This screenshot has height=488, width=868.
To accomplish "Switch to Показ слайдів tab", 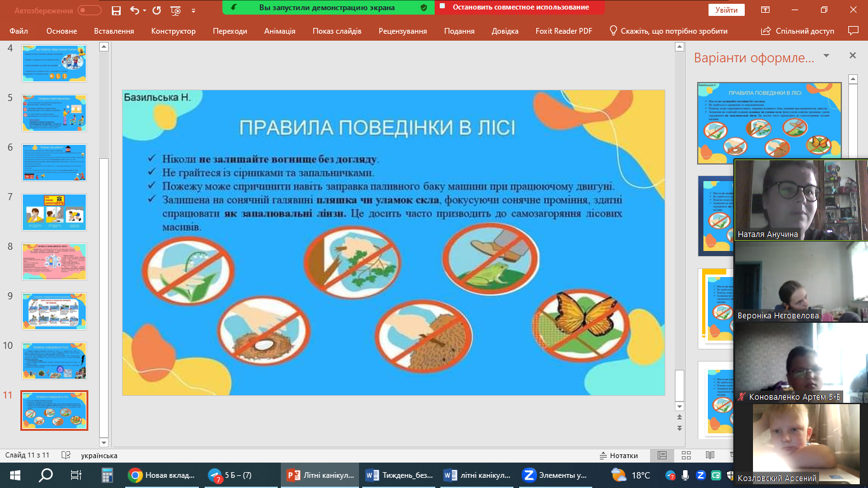I will [337, 30].
